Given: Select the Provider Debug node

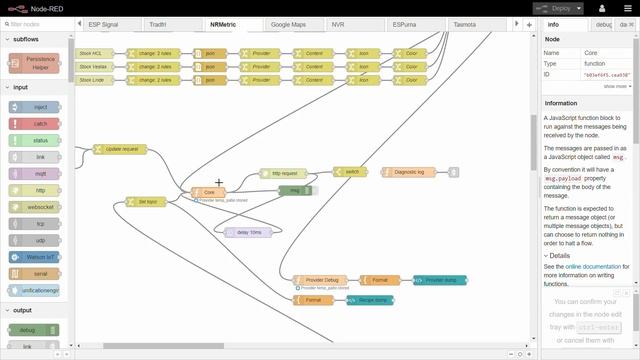Looking at the screenshot, I should (320, 280).
